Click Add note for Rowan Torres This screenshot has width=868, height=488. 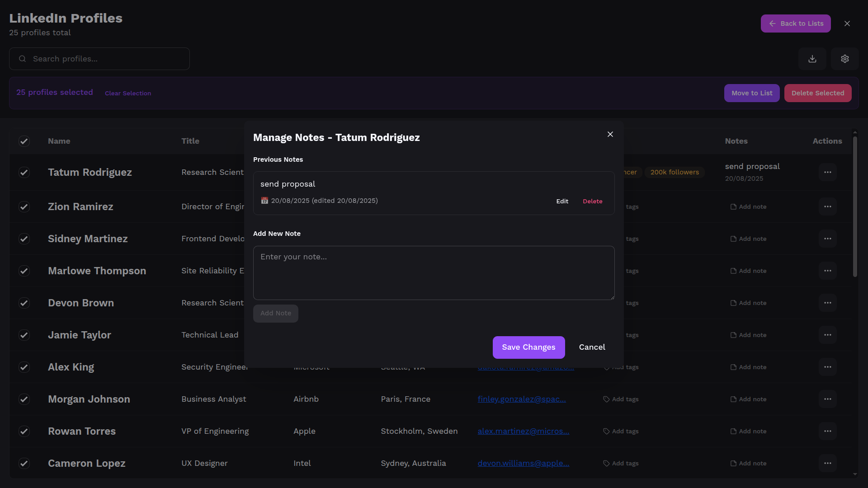pyautogui.click(x=748, y=432)
